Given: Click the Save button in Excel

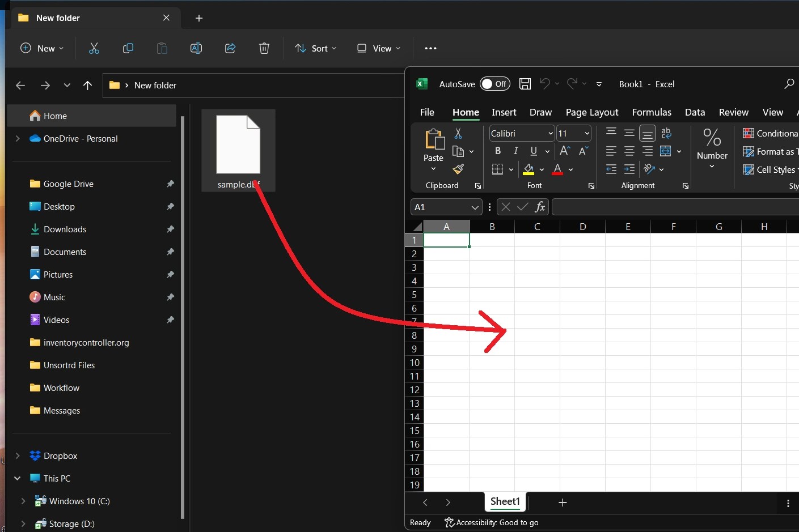Looking at the screenshot, I should [524, 83].
